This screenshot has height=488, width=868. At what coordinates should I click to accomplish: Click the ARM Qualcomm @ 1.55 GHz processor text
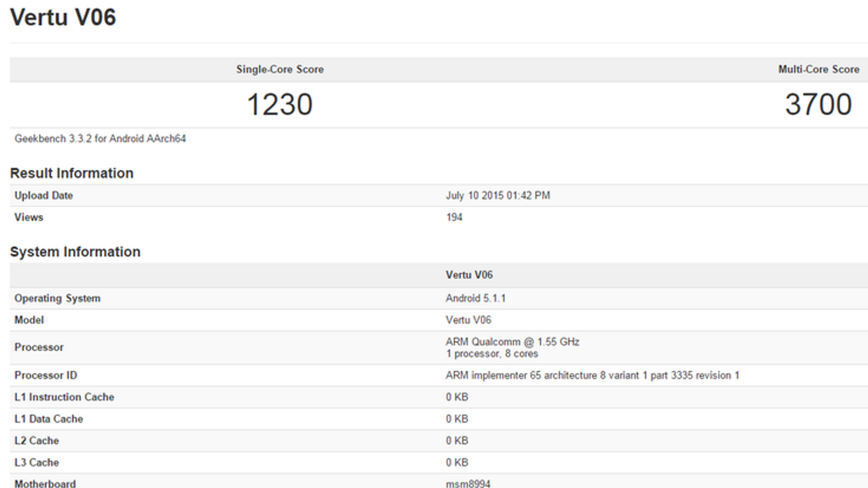(512, 342)
